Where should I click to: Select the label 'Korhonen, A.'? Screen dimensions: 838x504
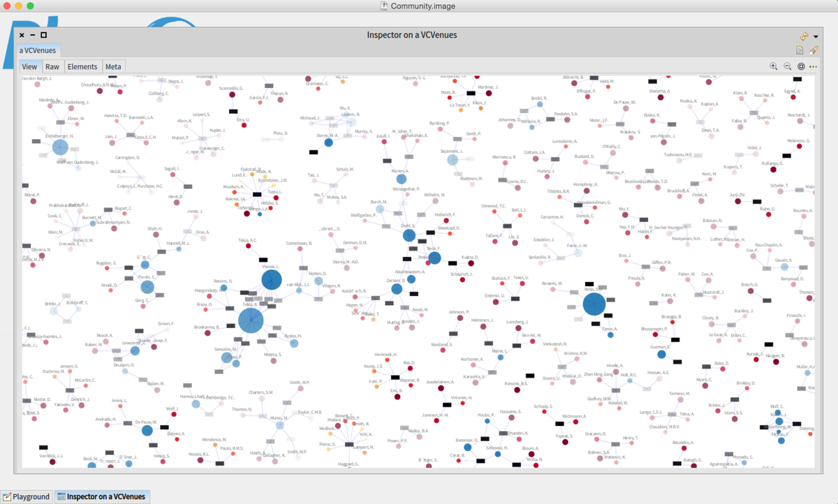point(472,359)
